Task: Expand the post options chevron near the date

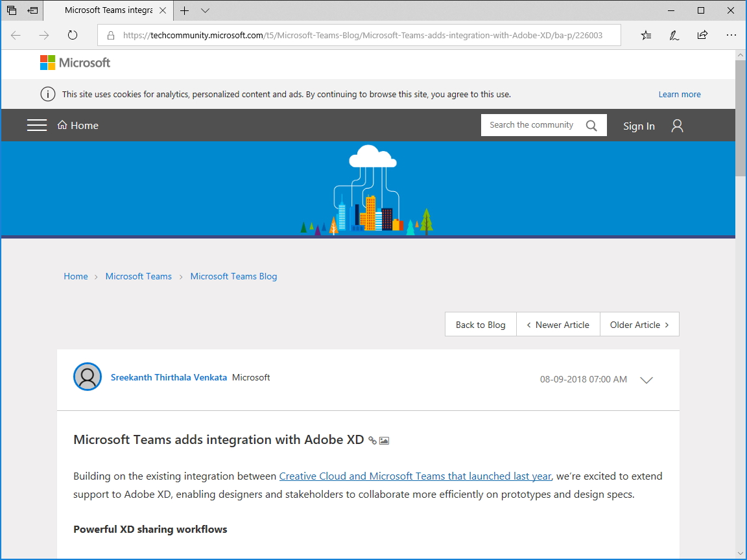Action: click(646, 380)
